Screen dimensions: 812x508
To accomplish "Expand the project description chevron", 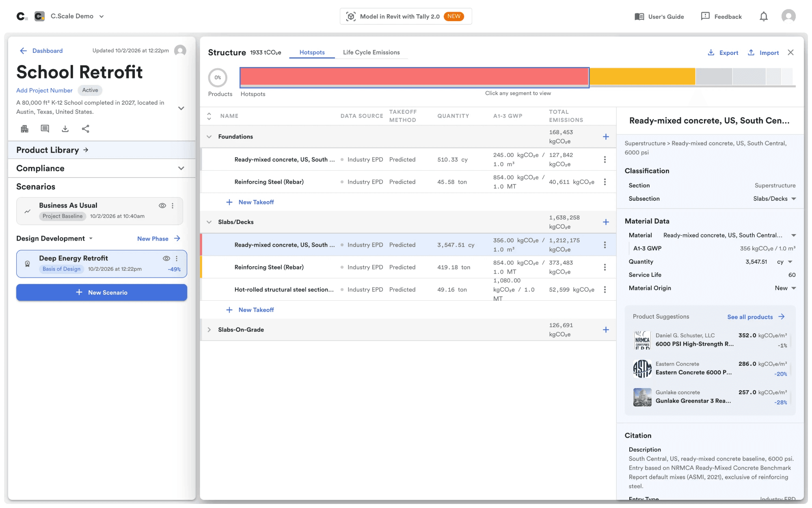I will coord(181,108).
